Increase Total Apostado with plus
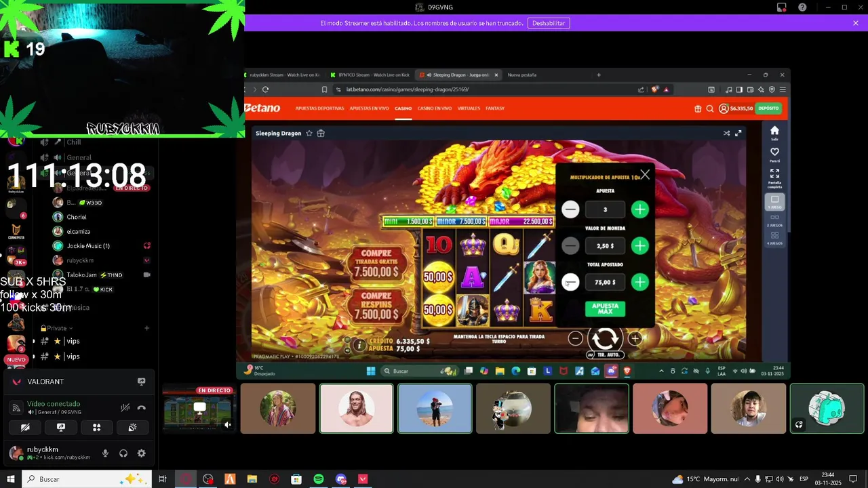The image size is (868, 488). click(x=639, y=282)
